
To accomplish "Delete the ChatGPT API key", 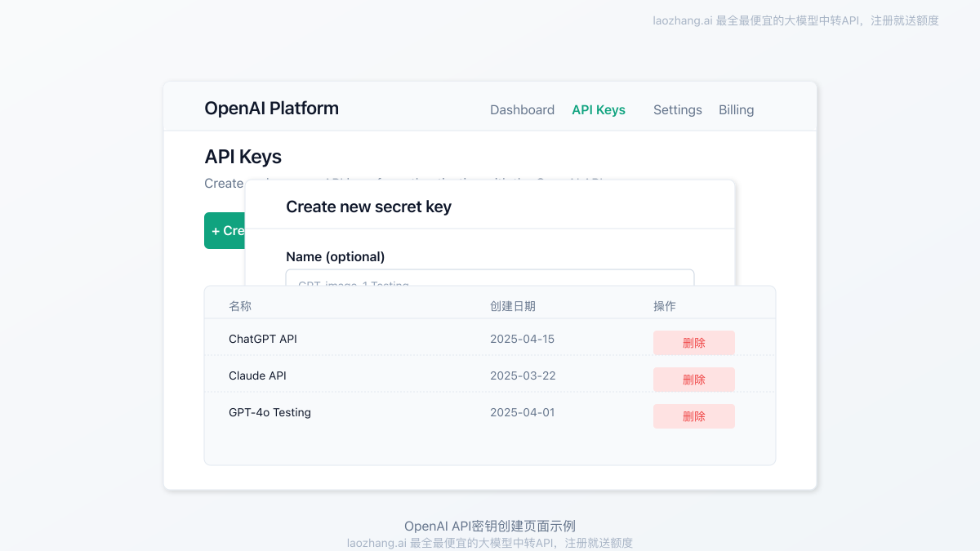I will pos(694,343).
